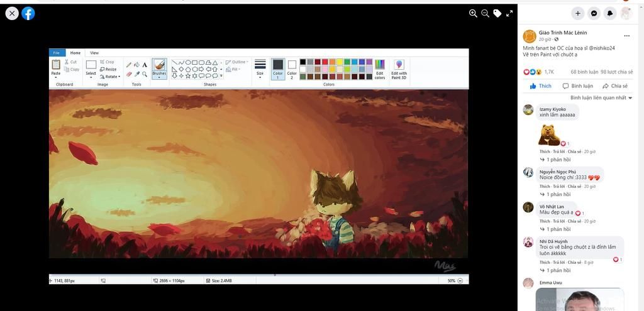Click Resize in Paint's Image group
Screen dimensions: 644x311
coord(108,69)
